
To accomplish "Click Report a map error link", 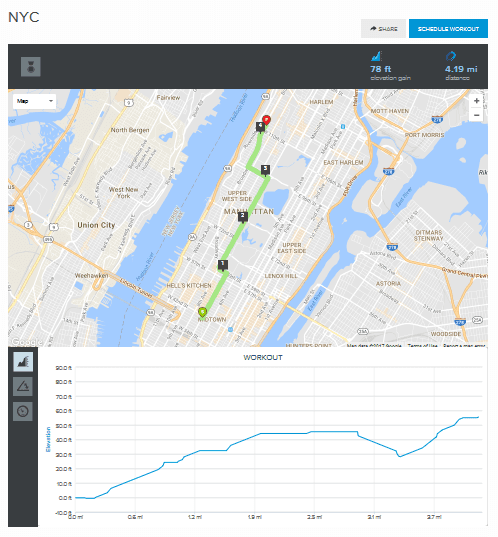I will 464,345.
